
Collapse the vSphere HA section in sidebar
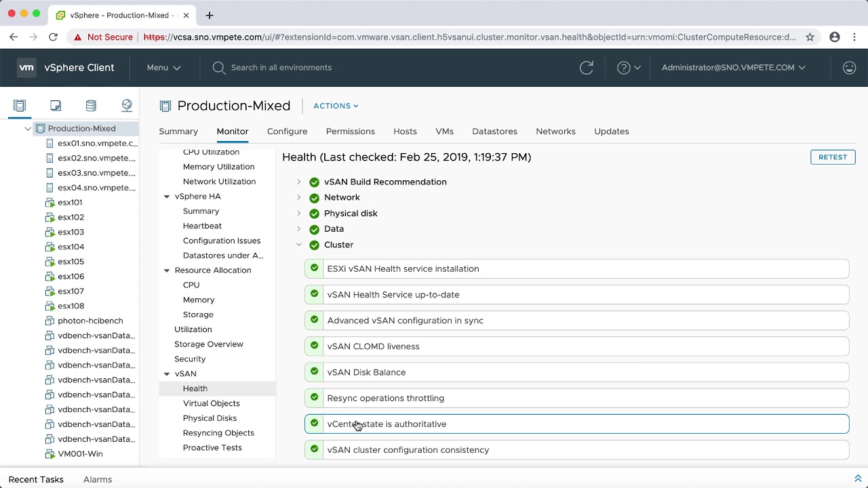tap(167, 197)
